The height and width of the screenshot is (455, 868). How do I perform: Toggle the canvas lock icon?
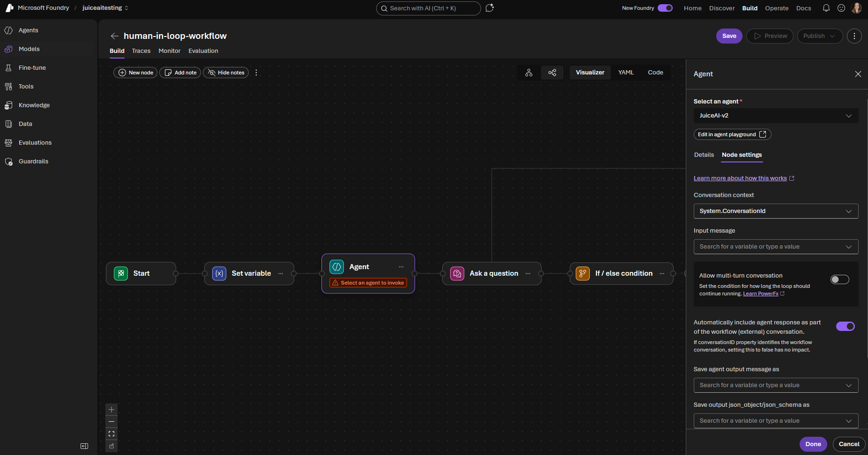[111, 446]
